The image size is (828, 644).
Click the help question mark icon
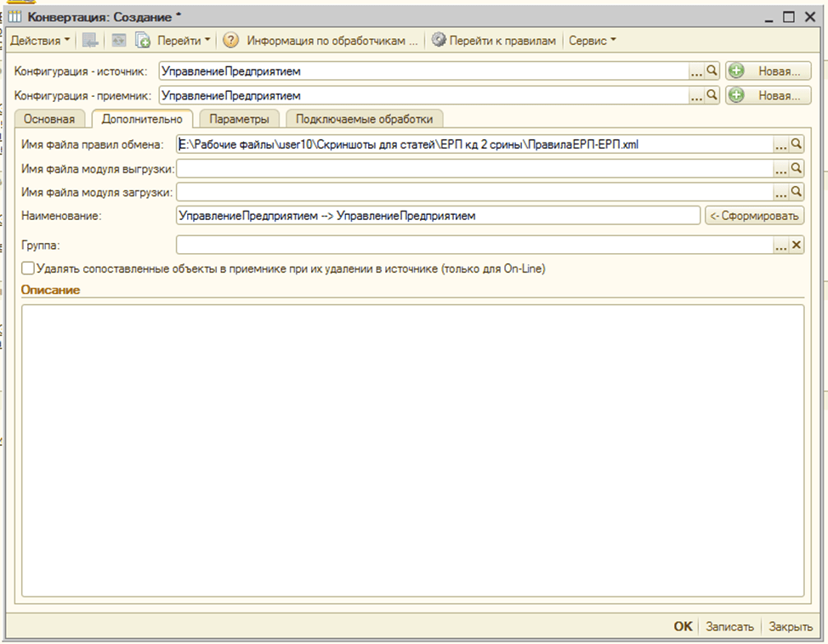tap(230, 40)
